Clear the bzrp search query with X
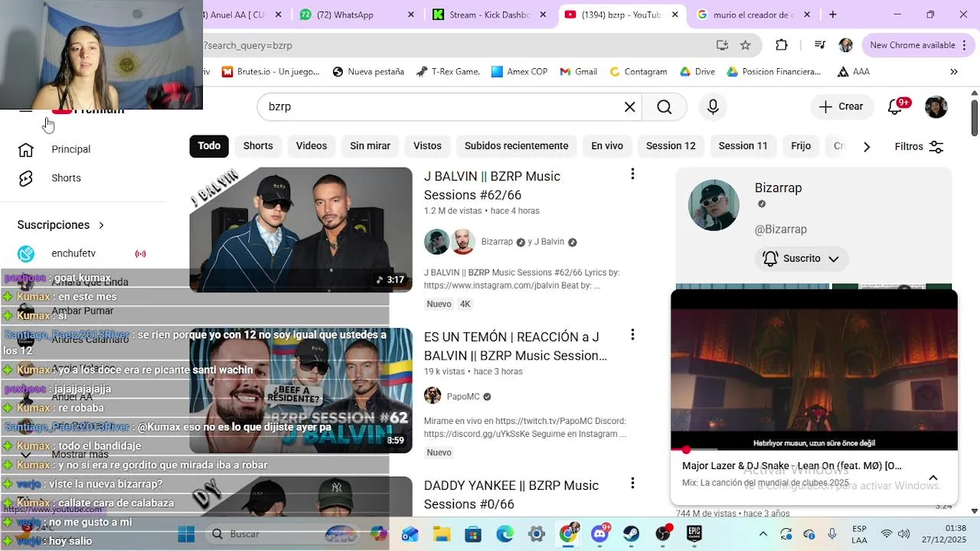Image resolution: width=980 pixels, height=551 pixels. (629, 107)
